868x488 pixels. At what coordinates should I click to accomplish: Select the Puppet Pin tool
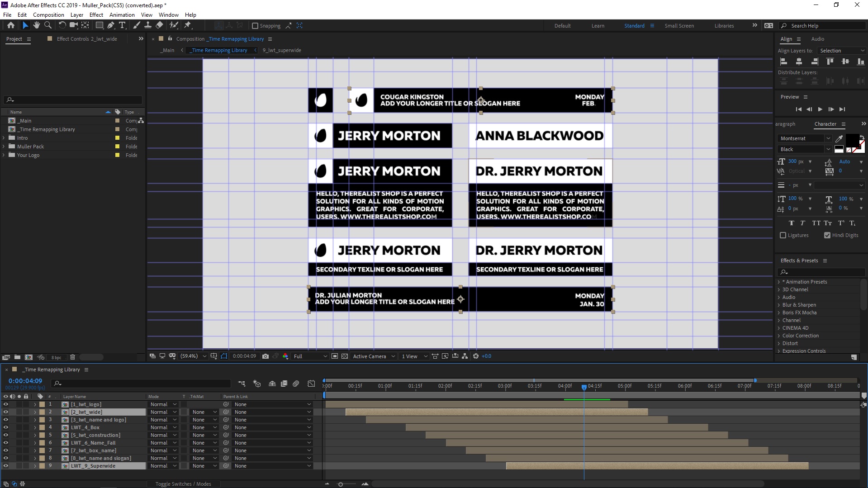point(188,25)
